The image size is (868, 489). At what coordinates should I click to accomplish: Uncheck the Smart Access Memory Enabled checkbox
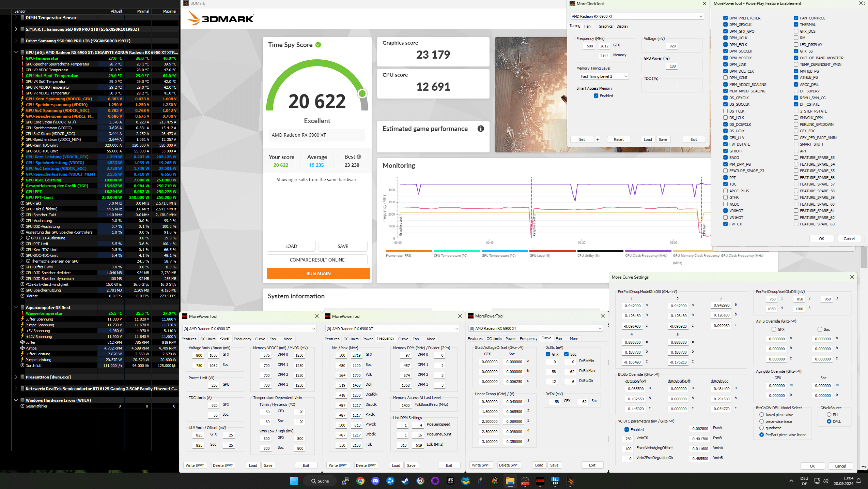[596, 96]
